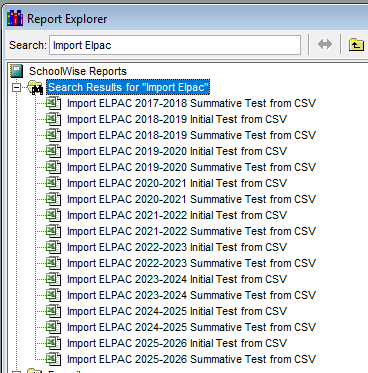Click the Excel icon for 2024-2025 Summative Test
The image size is (368, 373).
tap(53, 327)
